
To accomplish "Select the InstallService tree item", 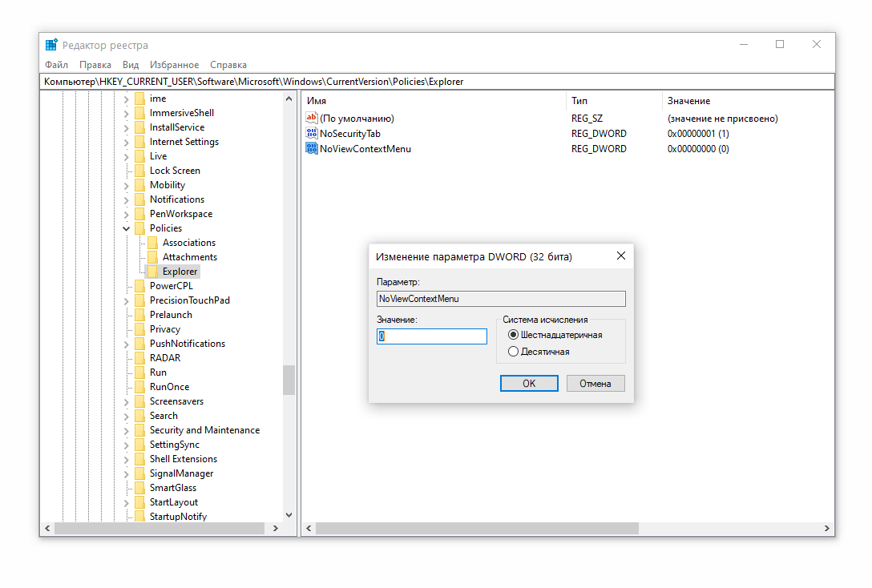I will (x=177, y=127).
